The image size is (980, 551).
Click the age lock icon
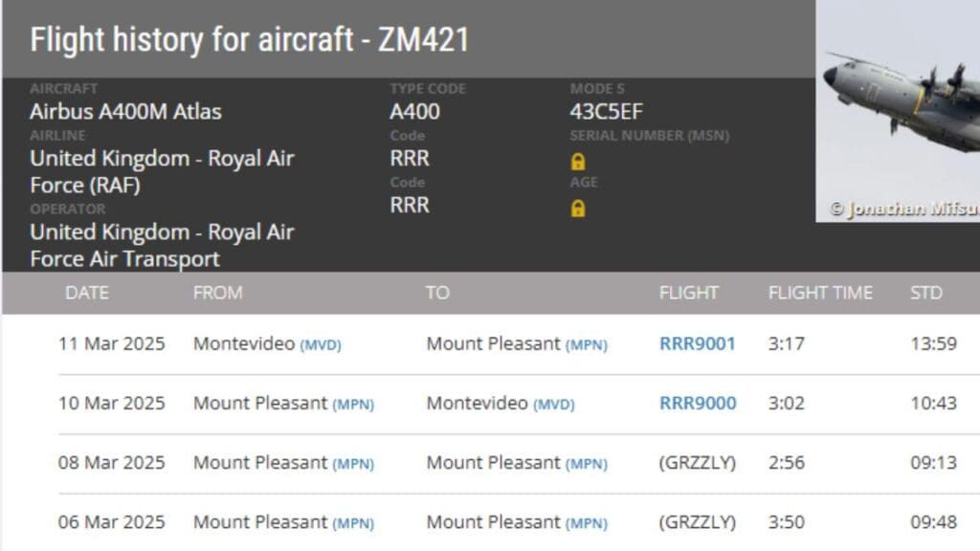[578, 208]
